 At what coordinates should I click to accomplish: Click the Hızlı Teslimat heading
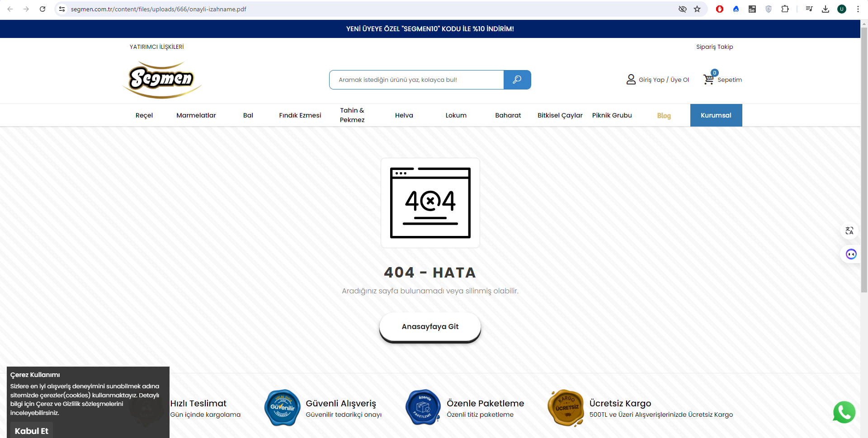coord(198,403)
